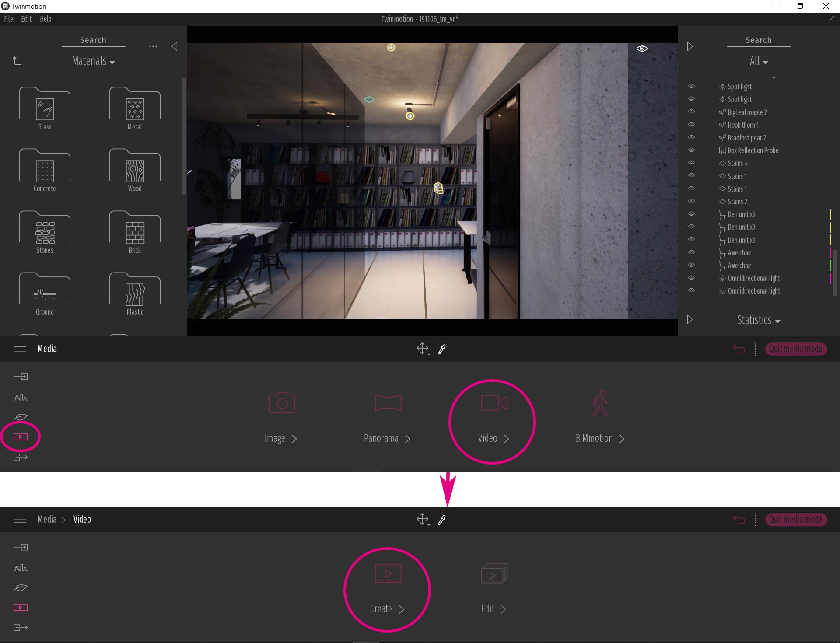Click the materials library scrollbar
This screenshot has width=840, height=643.
184,136
